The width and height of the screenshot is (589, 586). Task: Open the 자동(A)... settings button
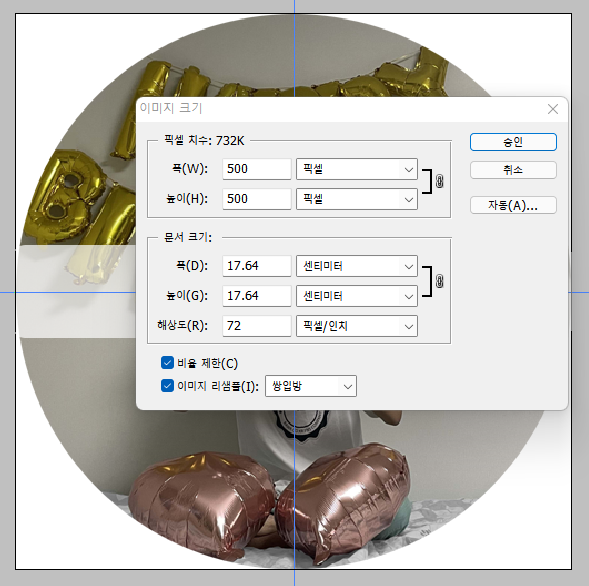(513, 205)
